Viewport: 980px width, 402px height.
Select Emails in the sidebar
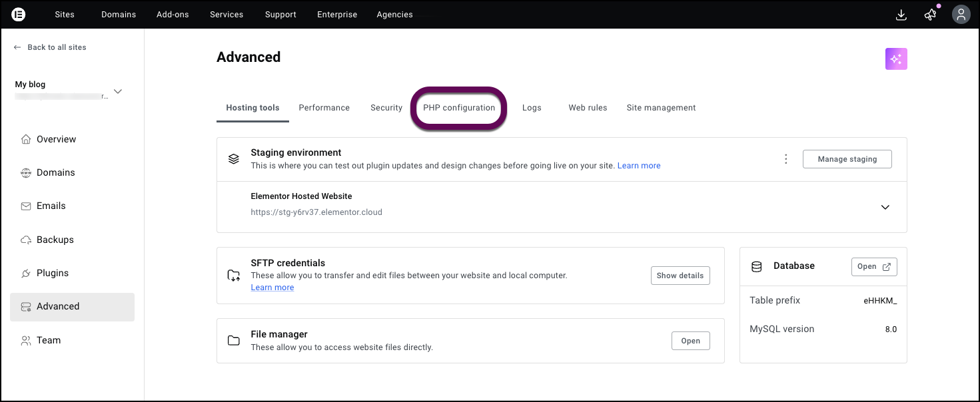pos(72,206)
